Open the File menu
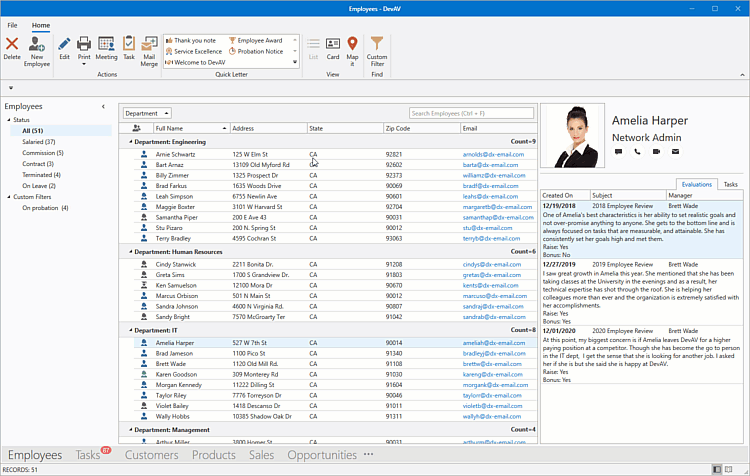Viewport: 750px width, 476px height. [x=13, y=24]
